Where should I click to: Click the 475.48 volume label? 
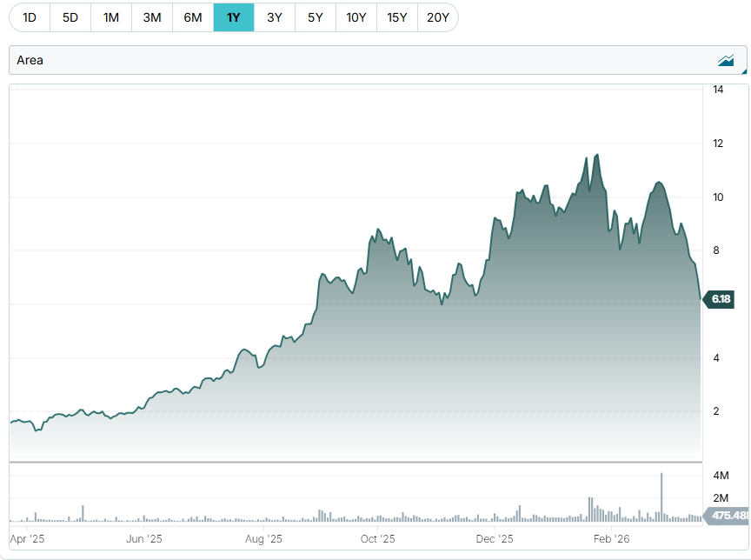click(x=726, y=516)
